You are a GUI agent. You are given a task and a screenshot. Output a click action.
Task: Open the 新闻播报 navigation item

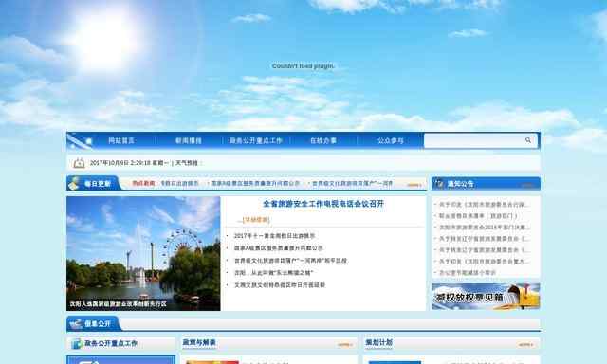(189, 141)
